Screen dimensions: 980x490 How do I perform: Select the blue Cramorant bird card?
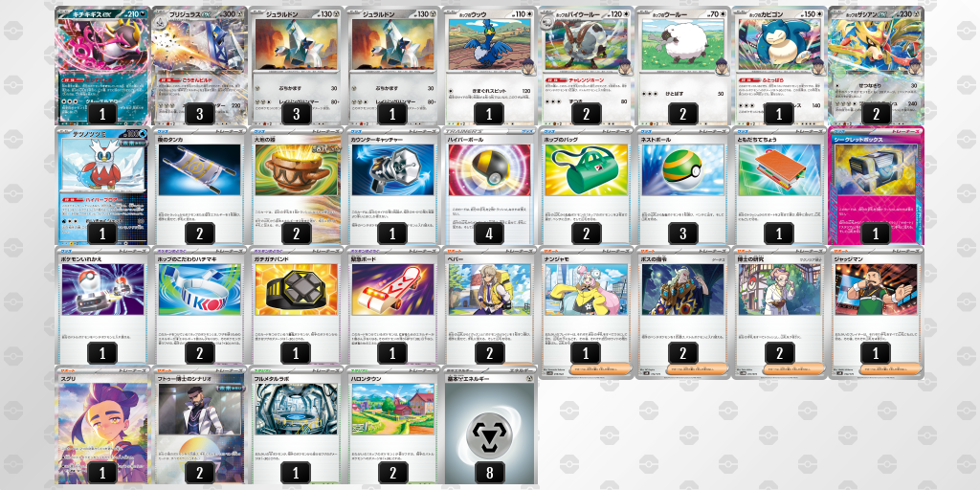489,66
